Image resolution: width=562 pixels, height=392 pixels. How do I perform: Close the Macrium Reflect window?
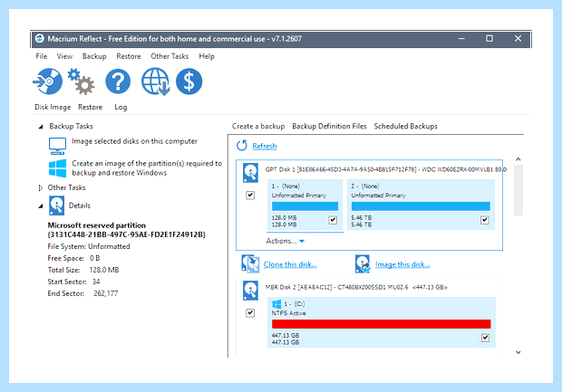pos(518,38)
